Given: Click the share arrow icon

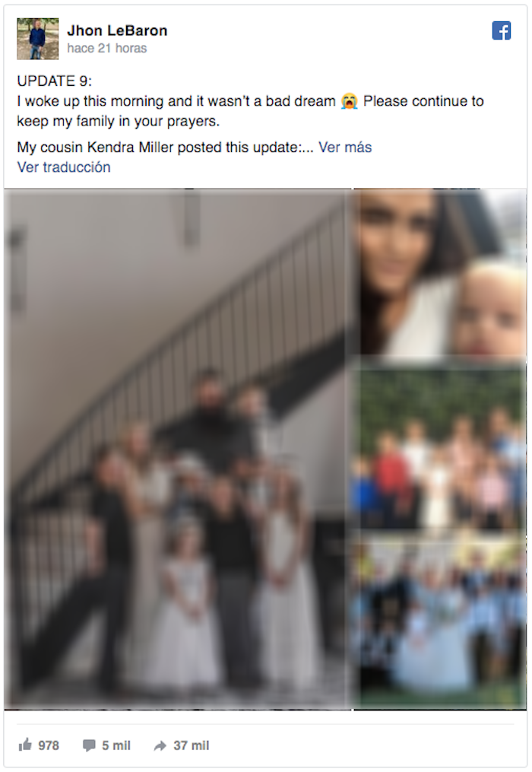Looking at the screenshot, I should pos(160,746).
